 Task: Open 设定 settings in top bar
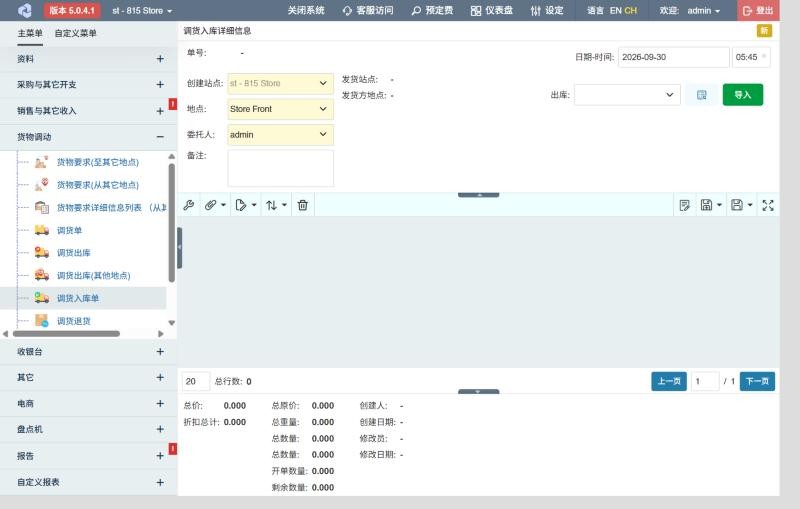(547, 10)
